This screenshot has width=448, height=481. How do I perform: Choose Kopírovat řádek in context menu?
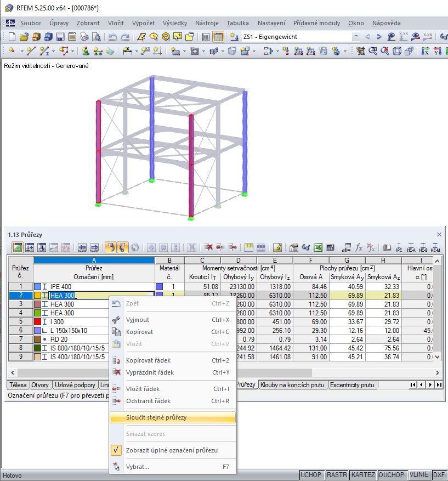(x=173, y=360)
